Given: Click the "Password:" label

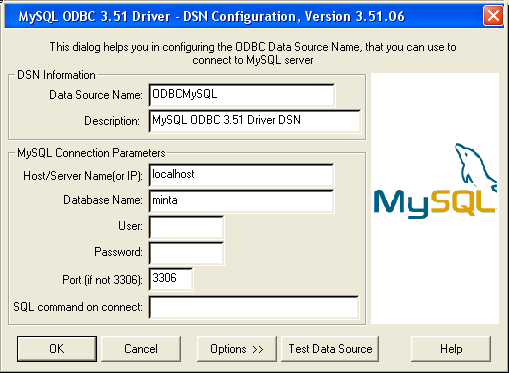Looking at the screenshot, I should tap(118, 252).
